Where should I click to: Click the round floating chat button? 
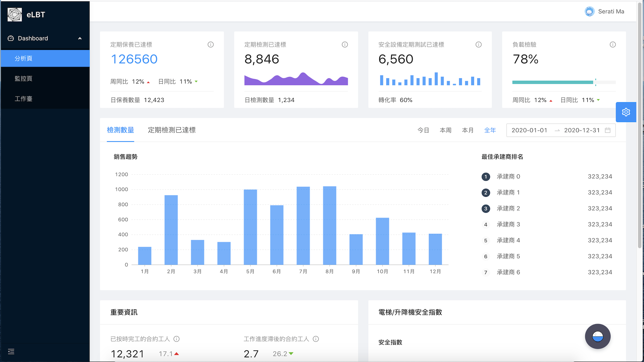coord(598,336)
